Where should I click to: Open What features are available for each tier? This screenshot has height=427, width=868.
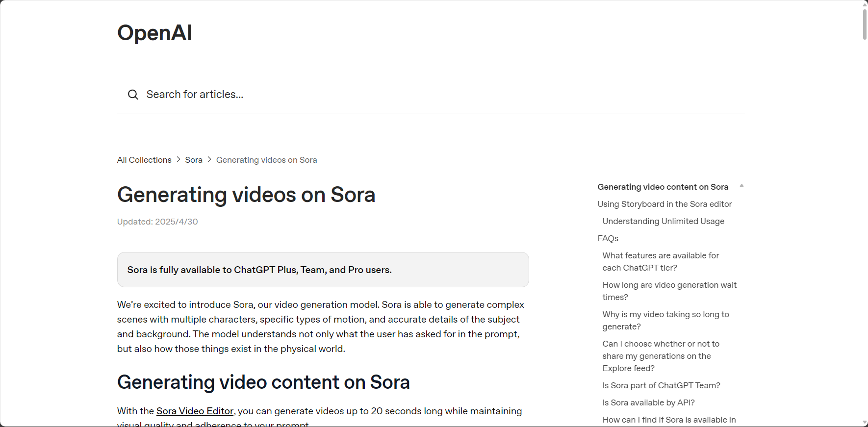point(661,261)
